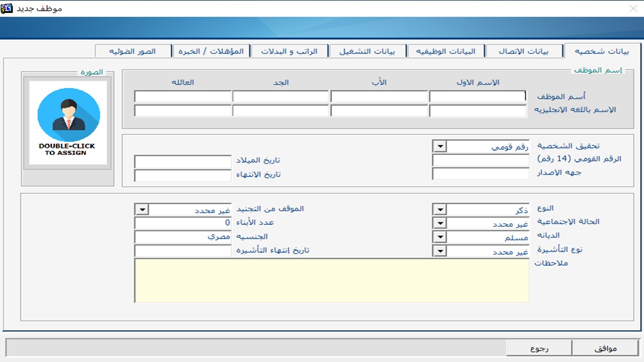Switch to the بيانات الإتصال tab
The image size is (644, 362).
point(524,51)
